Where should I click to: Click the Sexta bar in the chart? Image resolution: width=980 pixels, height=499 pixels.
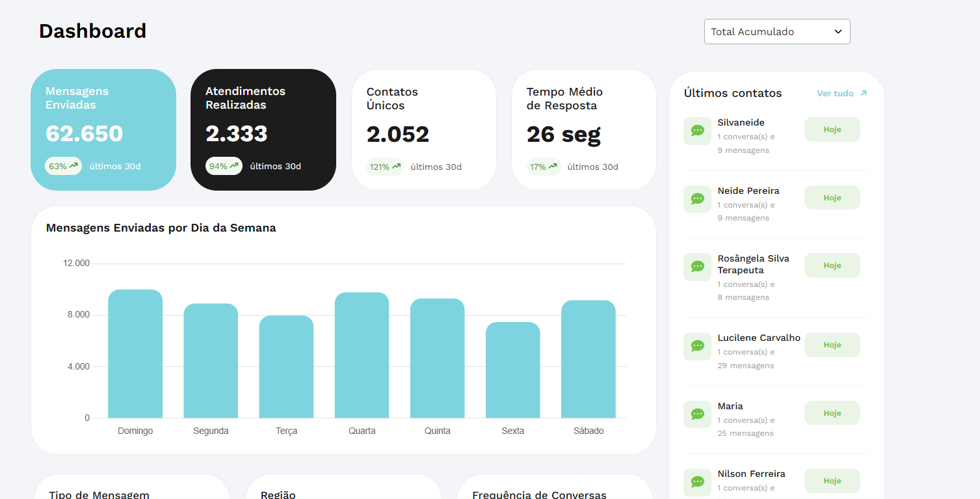pos(513,370)
